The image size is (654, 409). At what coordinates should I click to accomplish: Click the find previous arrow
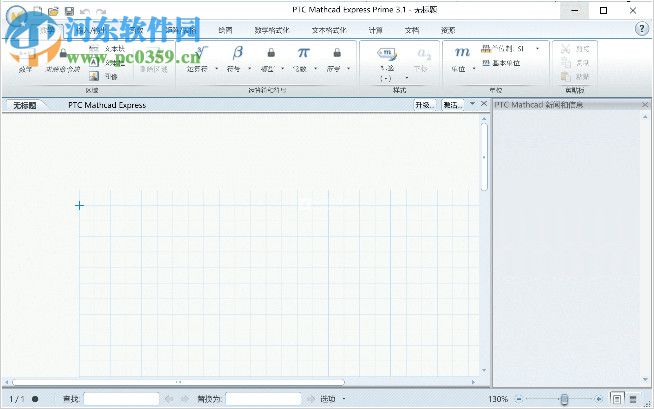[169, 399]
